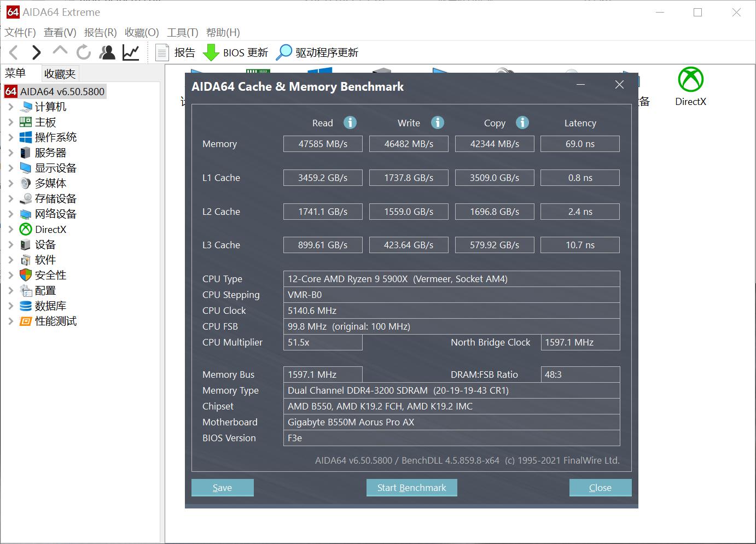
Task: Select the 服务器 tree icon
Action: 26,153
